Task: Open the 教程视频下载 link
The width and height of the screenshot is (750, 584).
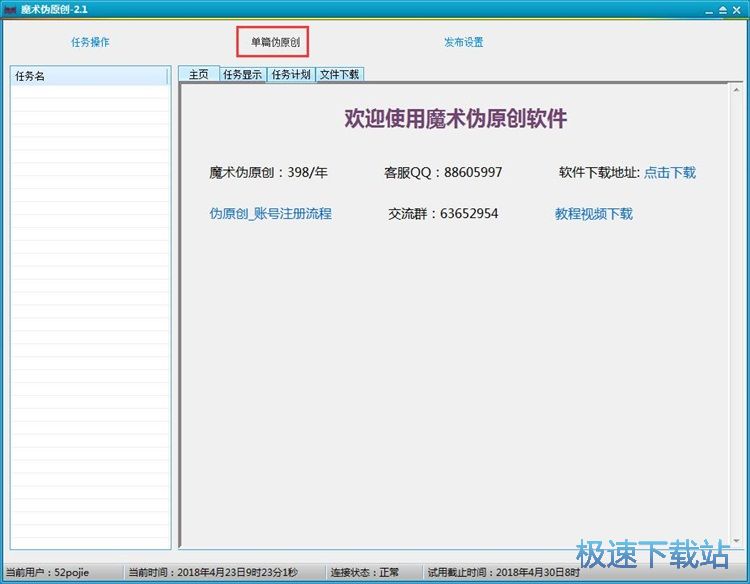Action: tap(593, 213)
